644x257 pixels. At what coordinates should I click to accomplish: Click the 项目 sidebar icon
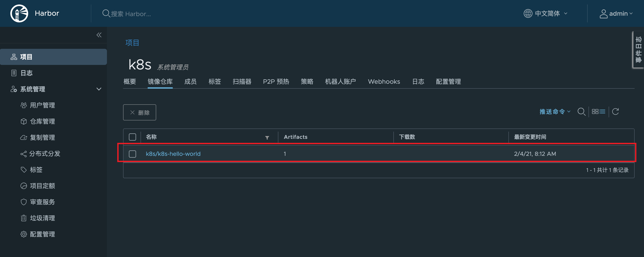14,57
